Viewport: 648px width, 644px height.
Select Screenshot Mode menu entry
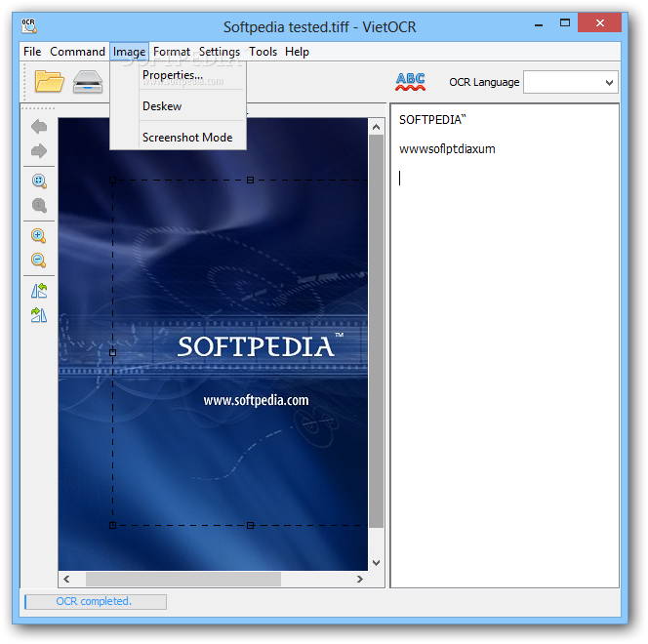coord(179,138)
